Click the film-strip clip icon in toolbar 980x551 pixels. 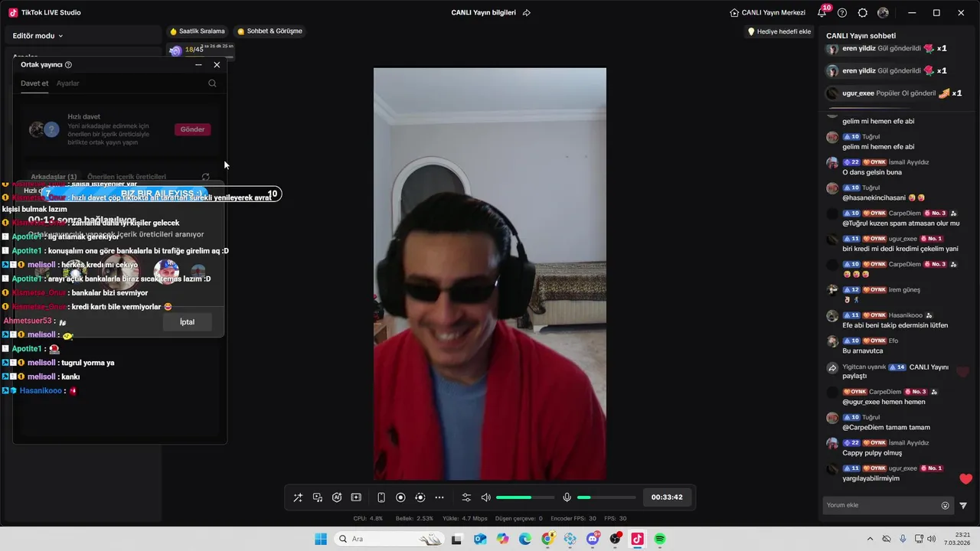[356, 497]
